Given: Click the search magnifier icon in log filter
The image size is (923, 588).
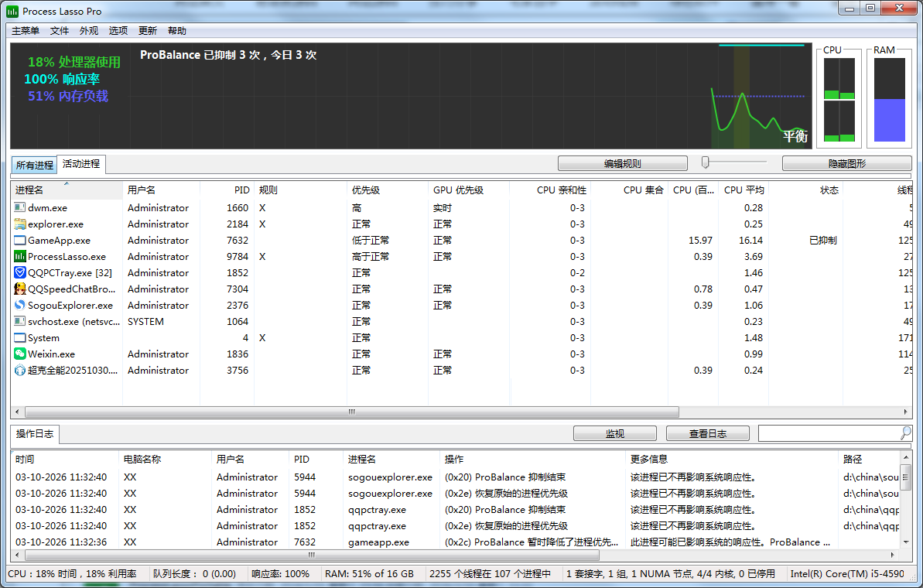Looking at the screenshot, I should pyautogui.click(x=905, y=433).
